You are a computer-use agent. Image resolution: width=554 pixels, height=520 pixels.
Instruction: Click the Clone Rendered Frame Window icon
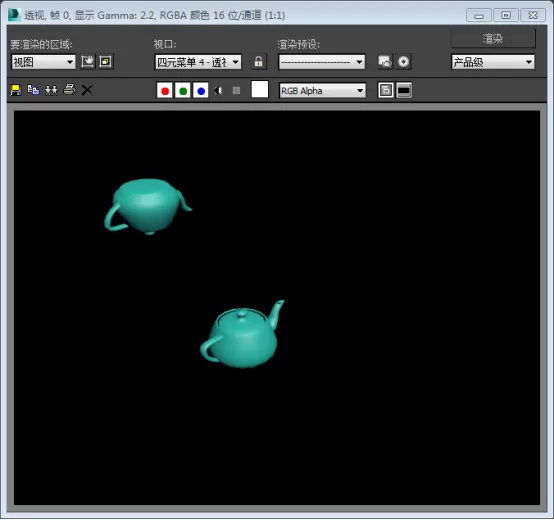tap(51, 90)
